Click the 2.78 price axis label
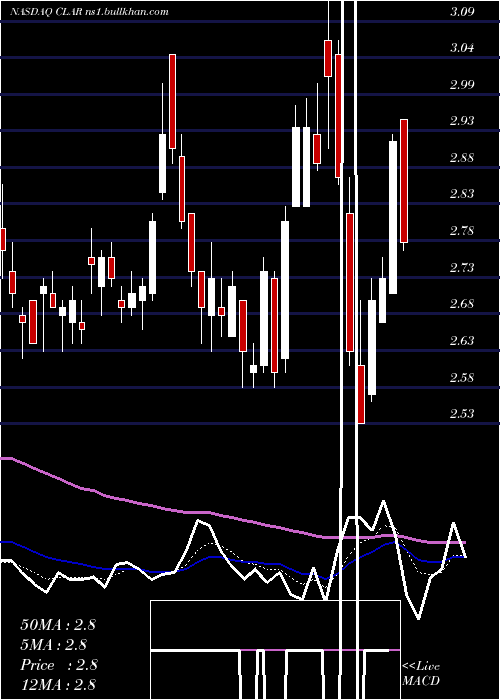This screenshot has width=500, height=700. 462,231
